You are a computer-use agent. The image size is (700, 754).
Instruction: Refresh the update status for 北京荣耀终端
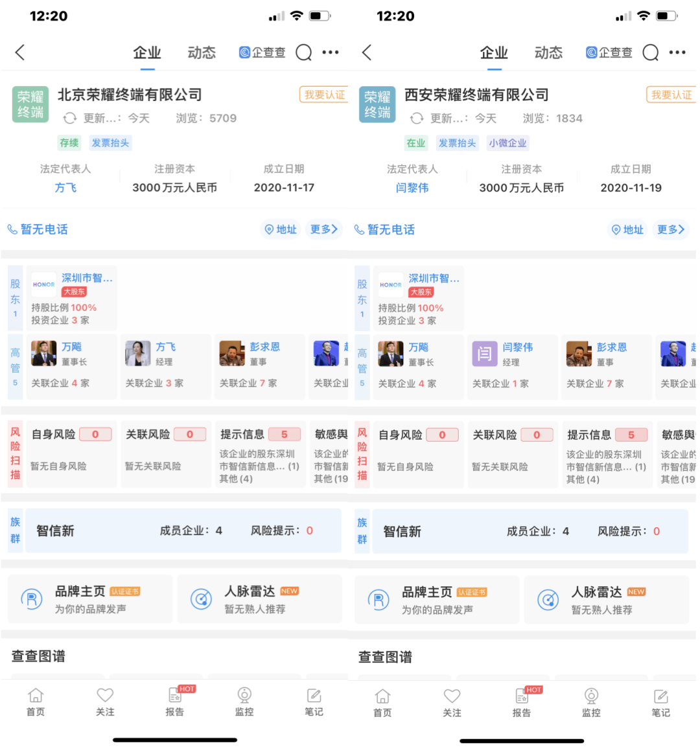pos(70,119)
